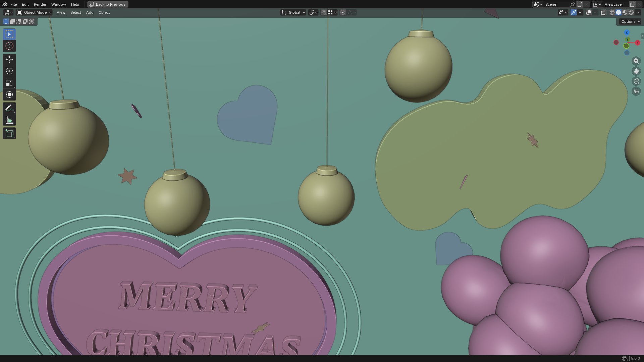Click the Blender logo menu icon
644x362 pixels.
(5, 4)
